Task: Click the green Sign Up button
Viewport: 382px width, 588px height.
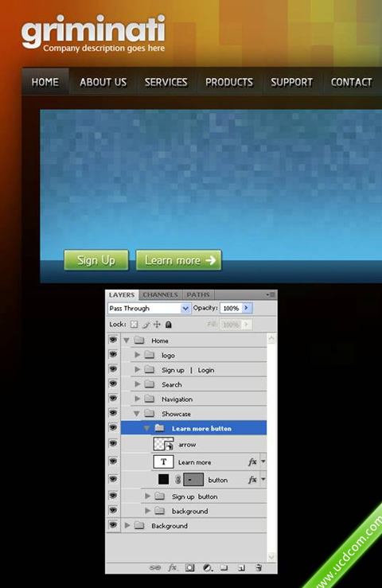Action: coord(96,260)
